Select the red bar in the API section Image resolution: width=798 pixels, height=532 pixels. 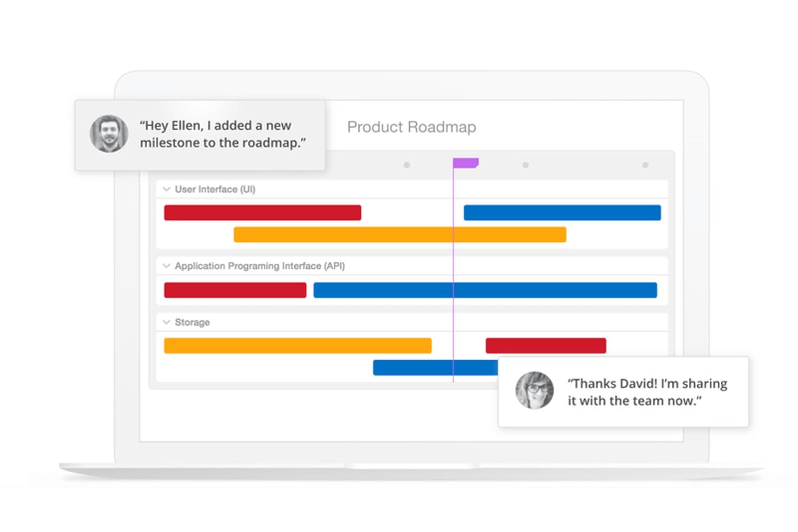pos(235,290)
